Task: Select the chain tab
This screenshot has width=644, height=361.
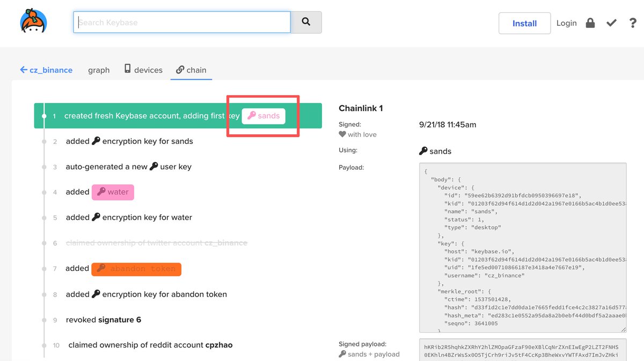Action: (192, 70)
